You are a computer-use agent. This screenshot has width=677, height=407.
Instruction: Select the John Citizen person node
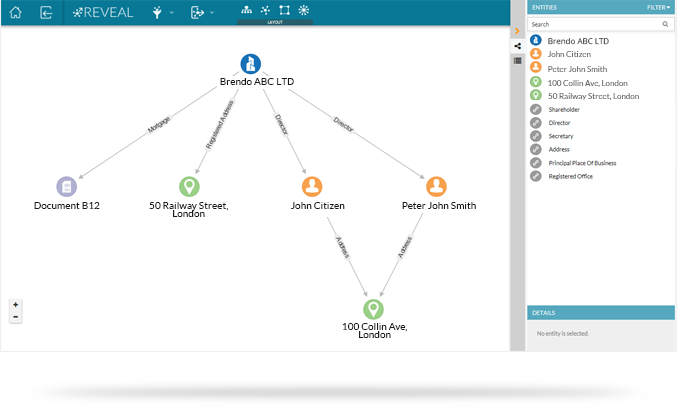[x=313, y=186]
